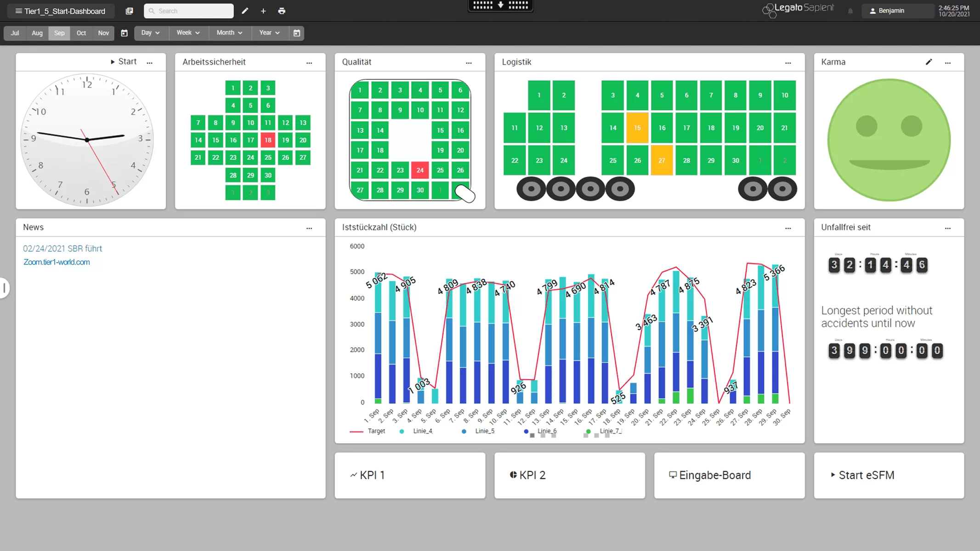Click the SBR führt news link
Screen dimensions: 980x551
(62, 248)
